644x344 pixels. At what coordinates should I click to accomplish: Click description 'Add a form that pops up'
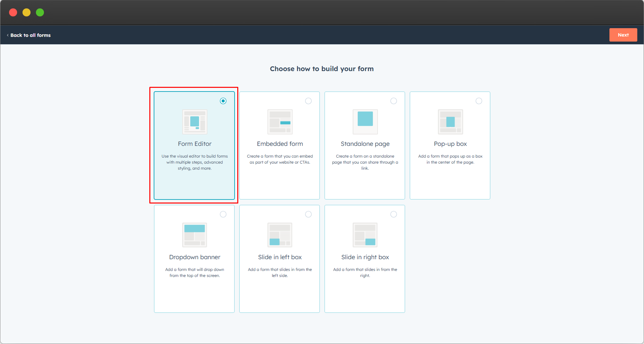click(x=450, y=159)
